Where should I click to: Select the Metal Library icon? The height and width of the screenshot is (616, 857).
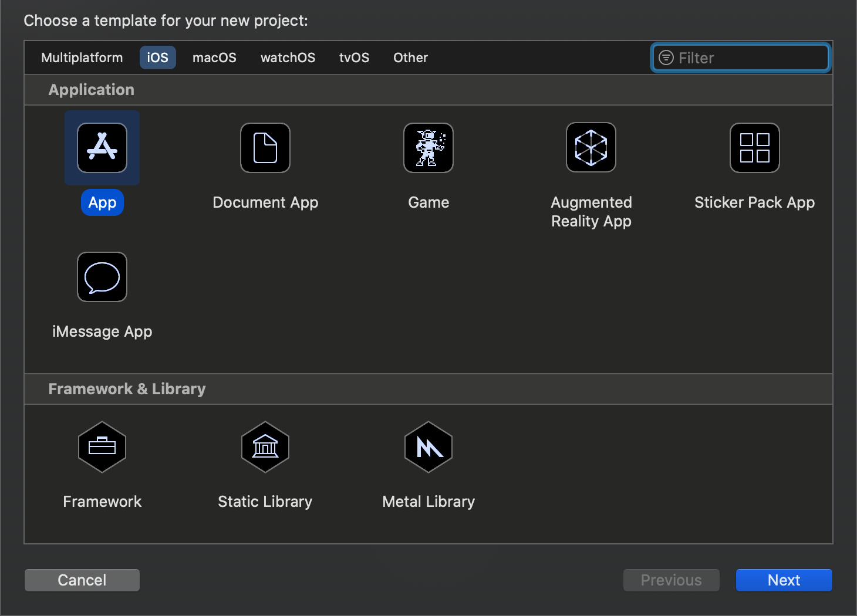pos(428,447)
